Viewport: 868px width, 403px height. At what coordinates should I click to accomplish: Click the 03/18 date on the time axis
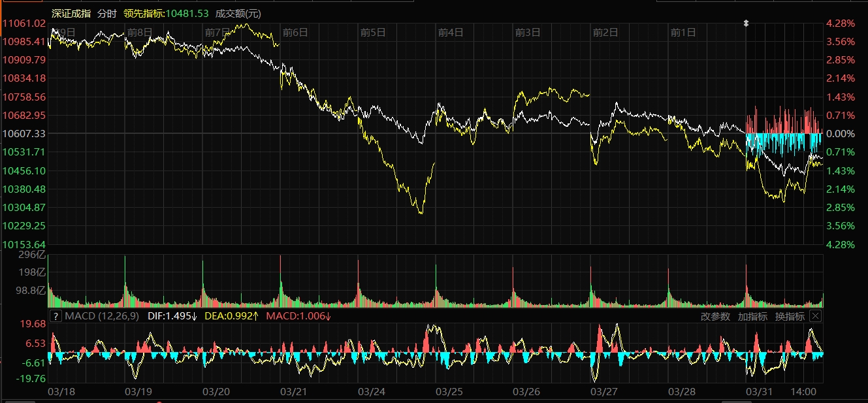(61, 392)
